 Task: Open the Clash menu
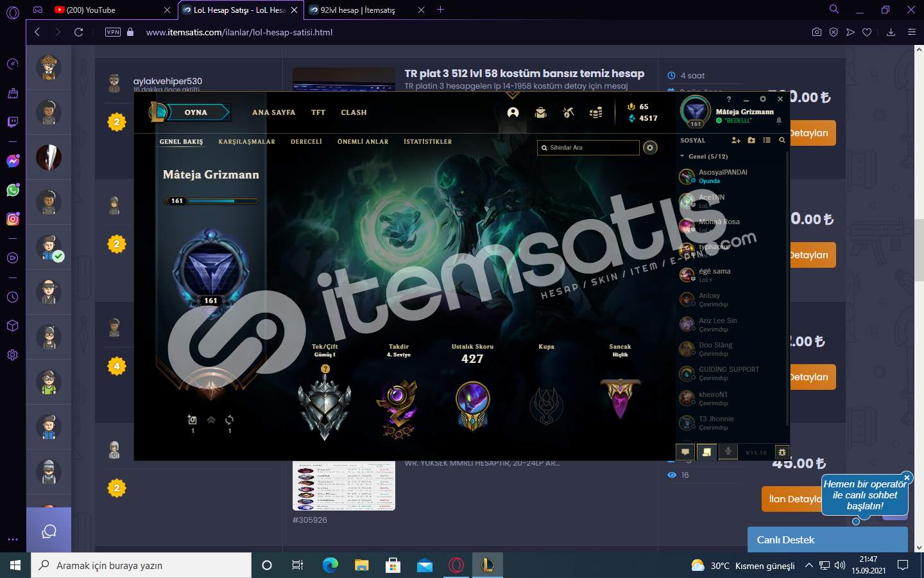pyautogui.click(x=354, y=112)
